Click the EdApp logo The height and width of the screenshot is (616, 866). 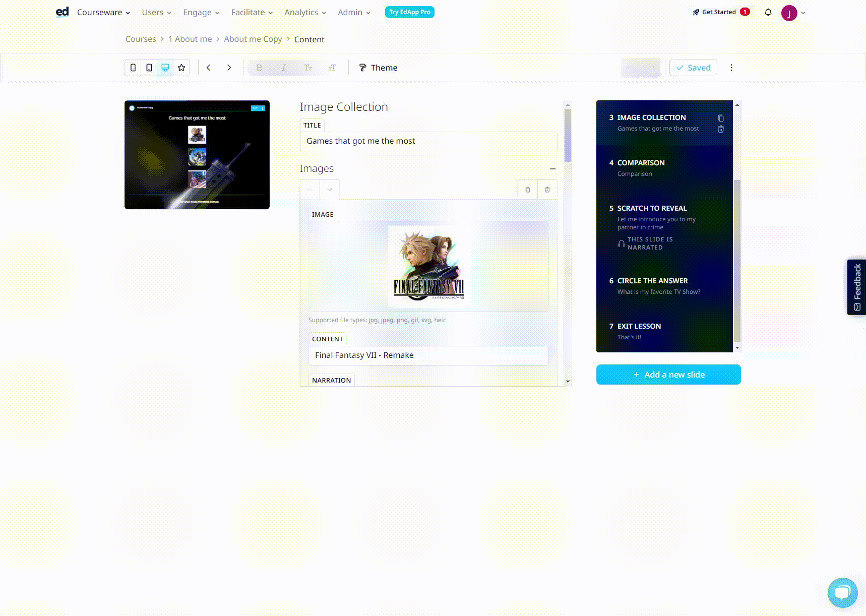tap(62, 12)
